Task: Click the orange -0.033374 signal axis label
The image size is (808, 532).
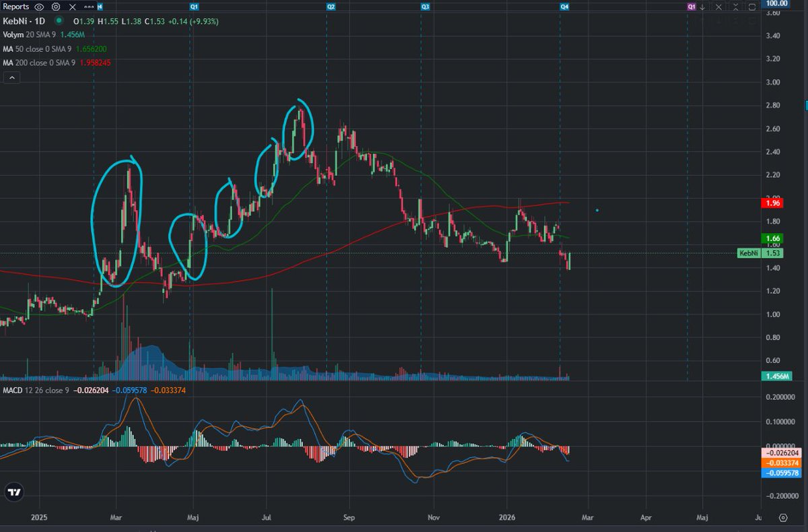Action: tap(782, 463)
